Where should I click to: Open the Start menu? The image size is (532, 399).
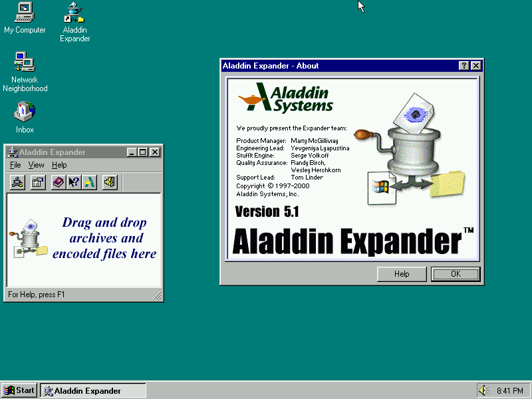pos(19,390)
